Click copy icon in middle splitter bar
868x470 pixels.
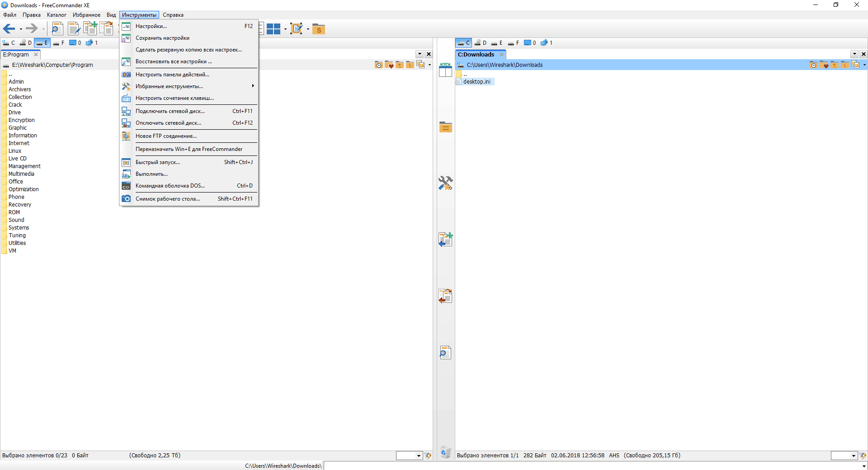point(445,240)
